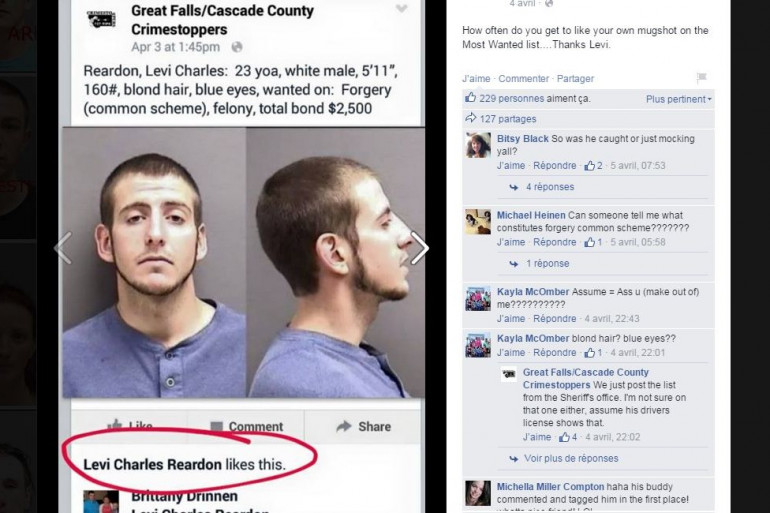Click Commenter link under the post
This screenshot has height=513, width=770.
[523, 79]
